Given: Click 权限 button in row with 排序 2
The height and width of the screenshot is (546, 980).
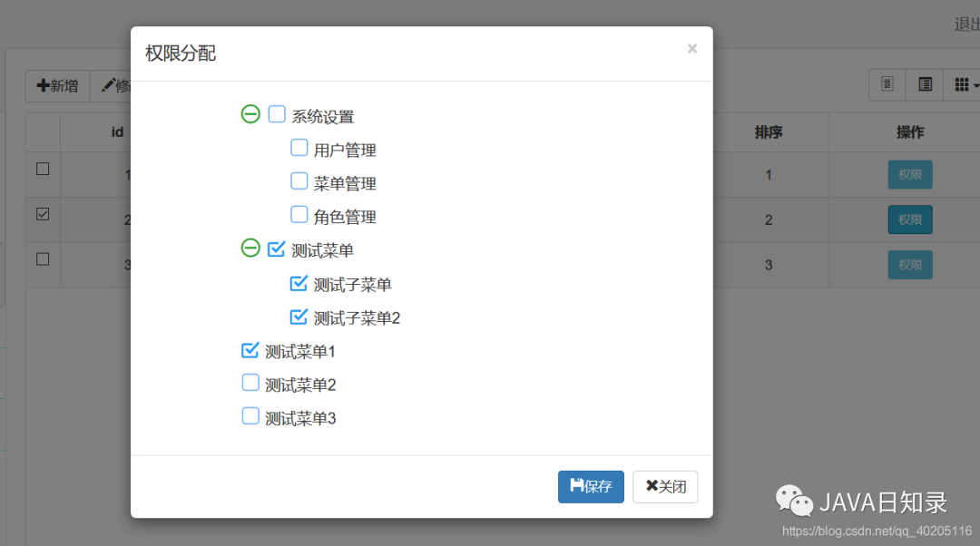Looking at the screenshot, I should click(910, 219).
